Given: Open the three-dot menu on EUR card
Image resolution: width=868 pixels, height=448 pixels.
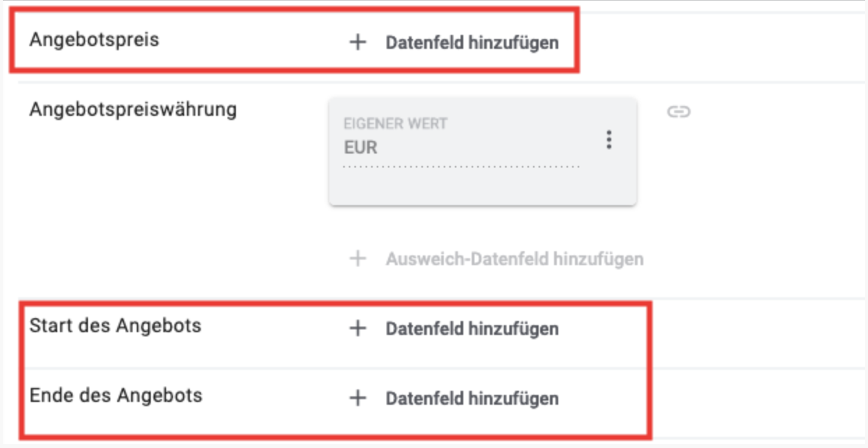Looking at the screenshot, I should 609,140.
